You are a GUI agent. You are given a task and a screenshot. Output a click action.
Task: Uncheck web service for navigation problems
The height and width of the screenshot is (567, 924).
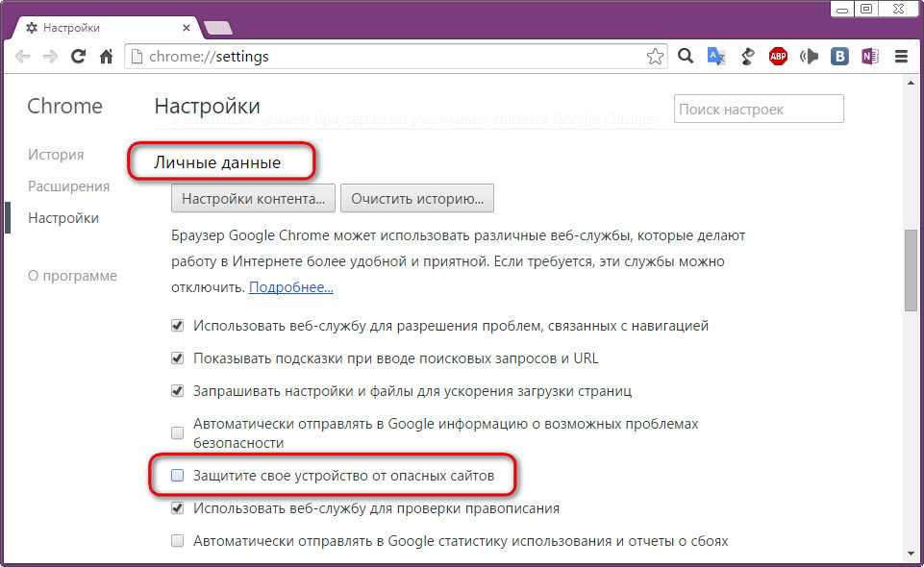[x=177, y=326]
